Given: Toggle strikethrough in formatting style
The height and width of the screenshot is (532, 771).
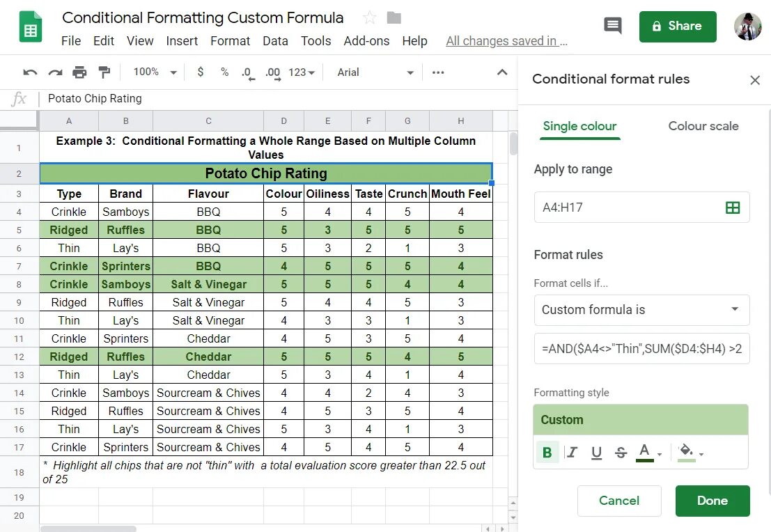Looking at the screenshot, I should [x=621, y=453].
